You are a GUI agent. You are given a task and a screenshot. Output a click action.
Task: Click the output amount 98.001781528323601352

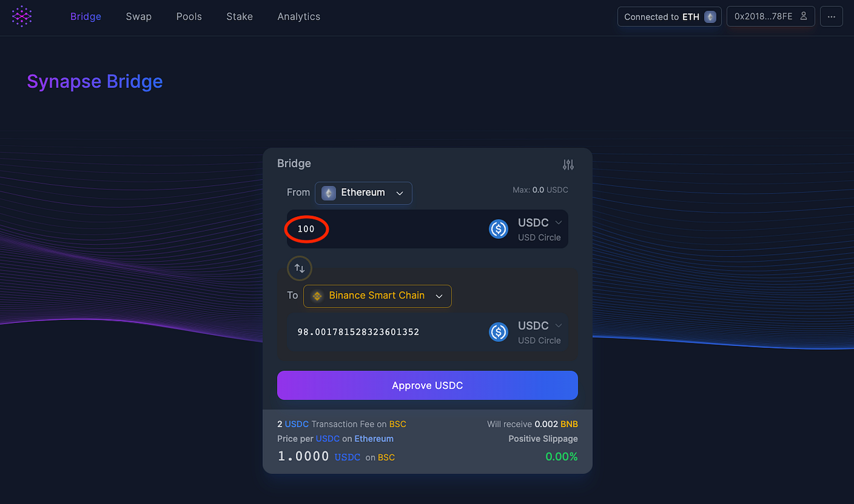click(x=358, y=332)
